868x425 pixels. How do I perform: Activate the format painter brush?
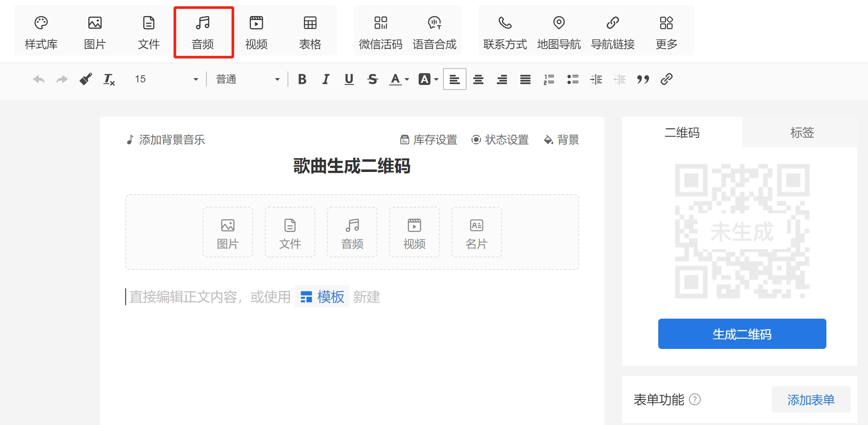86,79
